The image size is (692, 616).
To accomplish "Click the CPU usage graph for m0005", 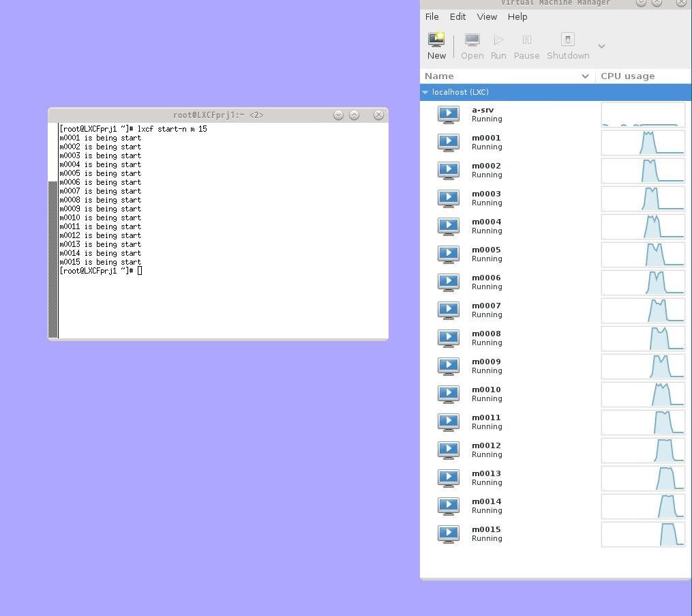I will pyautogui.click(x=642, y=254).
